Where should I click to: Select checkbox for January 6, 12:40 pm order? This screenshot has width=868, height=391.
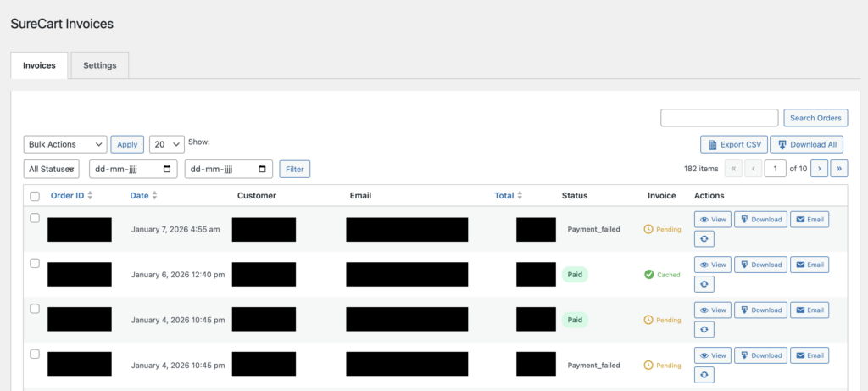click(x=35, y=263)
